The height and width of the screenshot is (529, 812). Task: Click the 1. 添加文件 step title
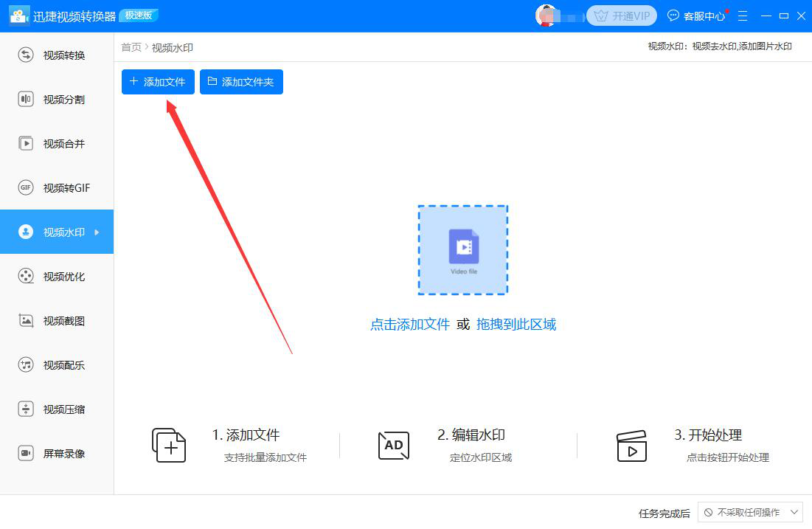(246, 435)
